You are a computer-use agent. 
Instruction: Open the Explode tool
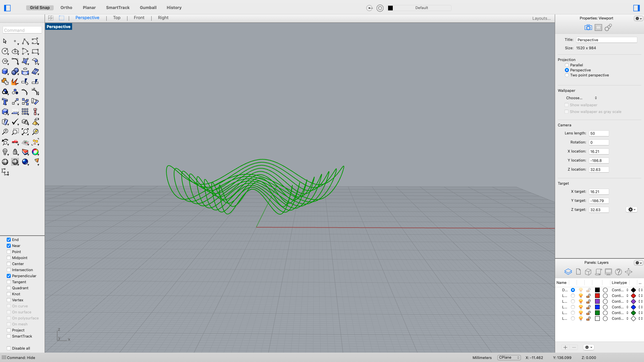click(x=15, y=81)
